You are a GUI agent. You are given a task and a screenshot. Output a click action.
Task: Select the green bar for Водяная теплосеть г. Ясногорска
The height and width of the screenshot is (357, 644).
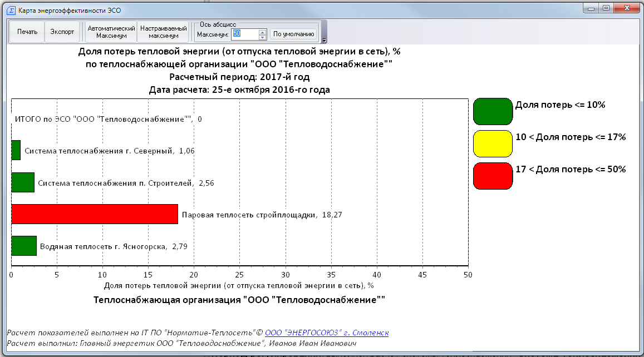point(24,246)
